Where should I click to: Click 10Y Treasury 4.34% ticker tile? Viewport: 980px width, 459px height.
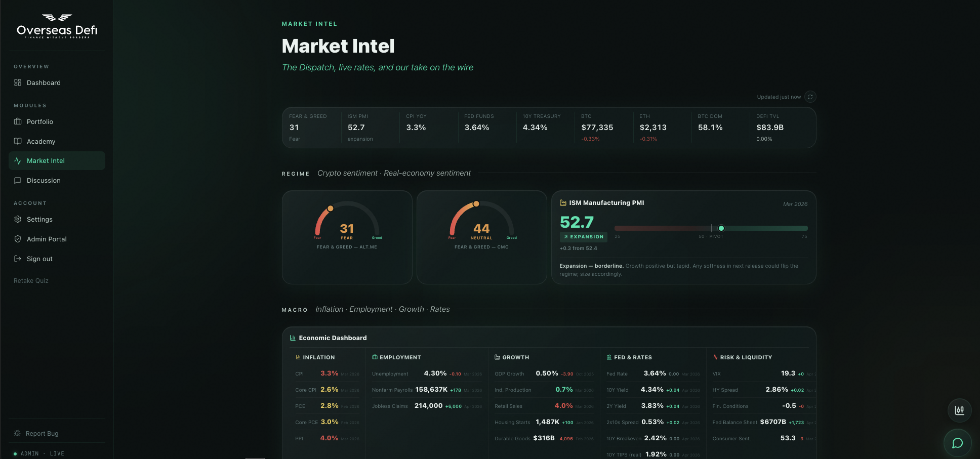545,128
